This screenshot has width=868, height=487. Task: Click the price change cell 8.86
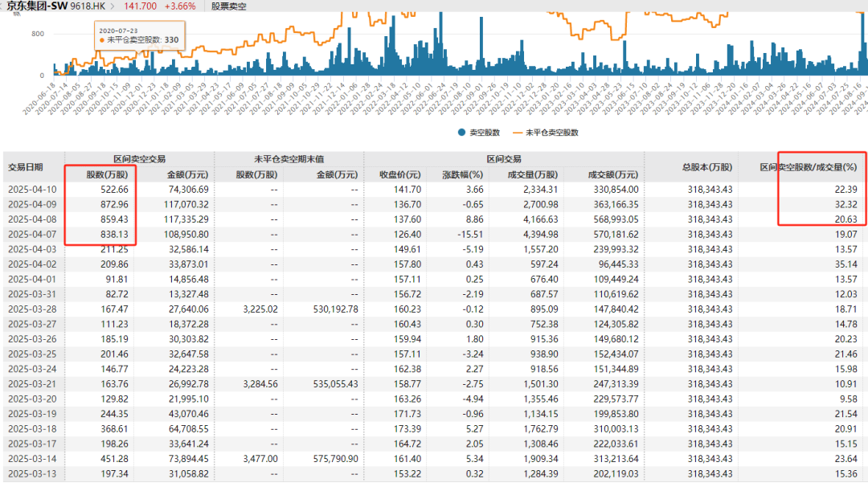point(474,219)
